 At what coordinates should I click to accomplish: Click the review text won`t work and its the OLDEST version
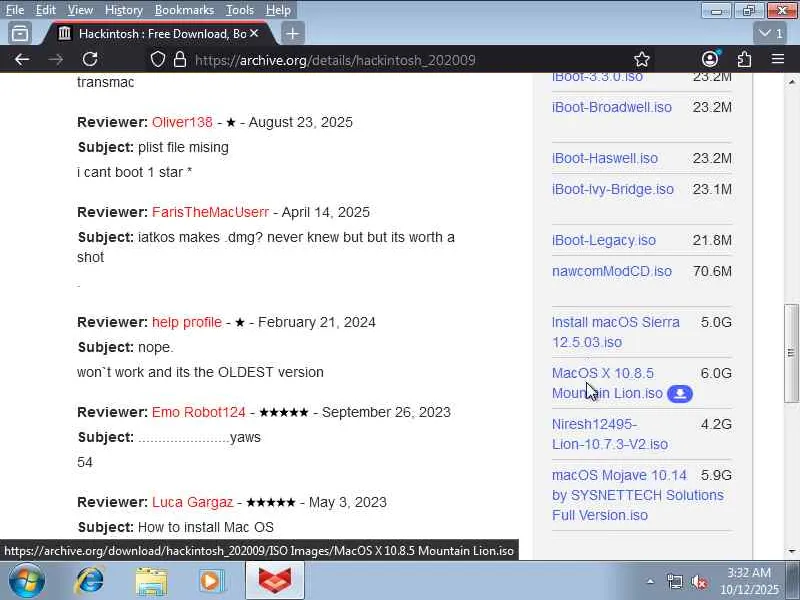[x=200, y=372]
